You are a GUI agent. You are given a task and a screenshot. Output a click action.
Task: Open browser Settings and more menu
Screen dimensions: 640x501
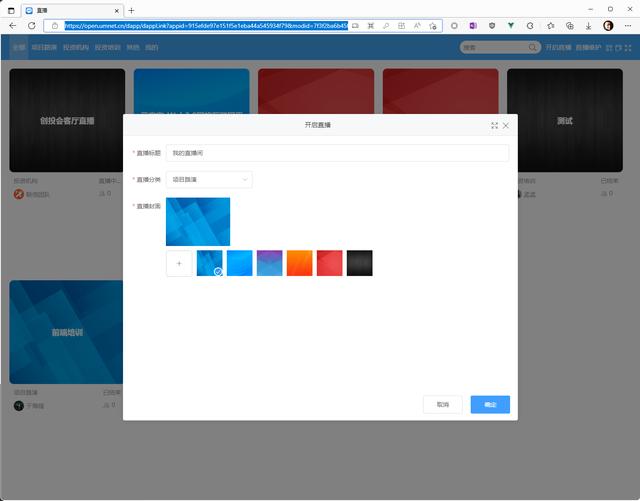[x=628, y=26]
